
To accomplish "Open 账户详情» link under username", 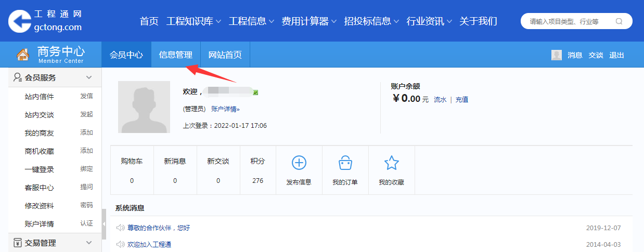I will tap(225, 109).
